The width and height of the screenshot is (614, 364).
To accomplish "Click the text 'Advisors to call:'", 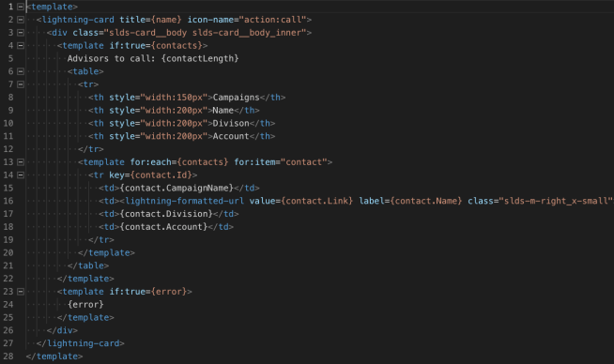I will 111,58.
